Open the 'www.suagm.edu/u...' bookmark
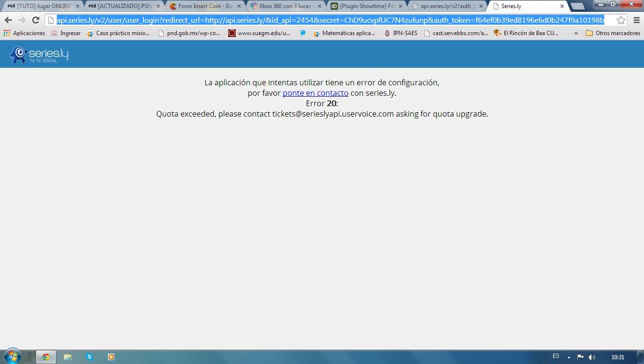 click(259, 33)
